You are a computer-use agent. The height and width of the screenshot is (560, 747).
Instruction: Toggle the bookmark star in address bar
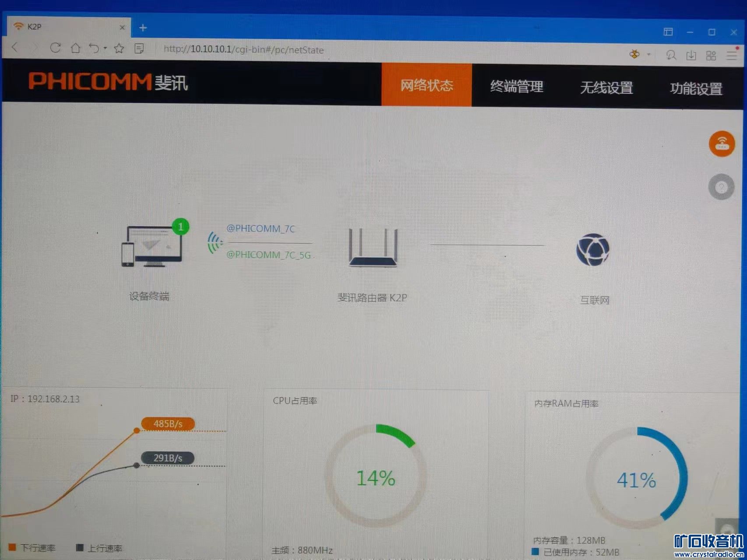[118, 49]
